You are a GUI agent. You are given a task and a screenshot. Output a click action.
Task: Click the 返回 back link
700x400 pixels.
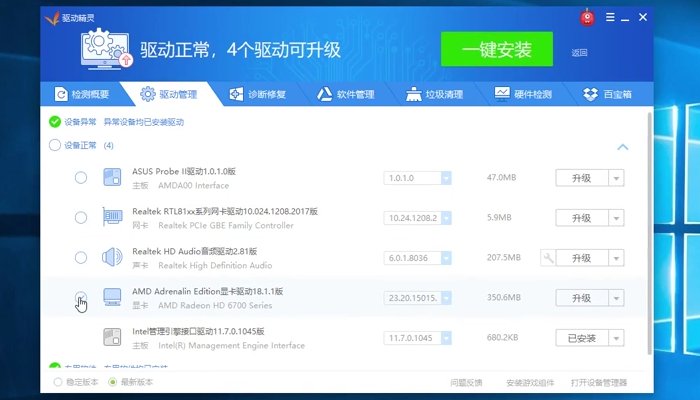pos(579,53)
